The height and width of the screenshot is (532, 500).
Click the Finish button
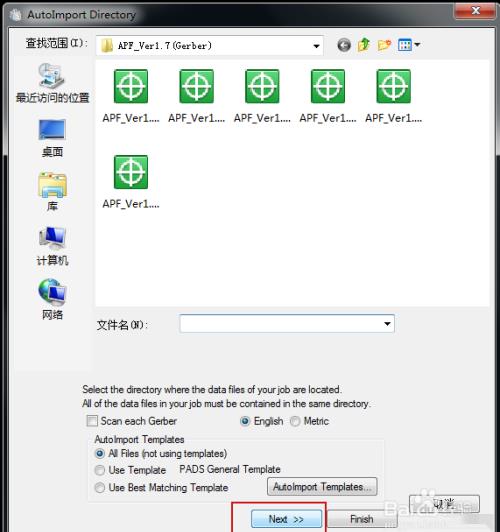click(x=362, y=519)
